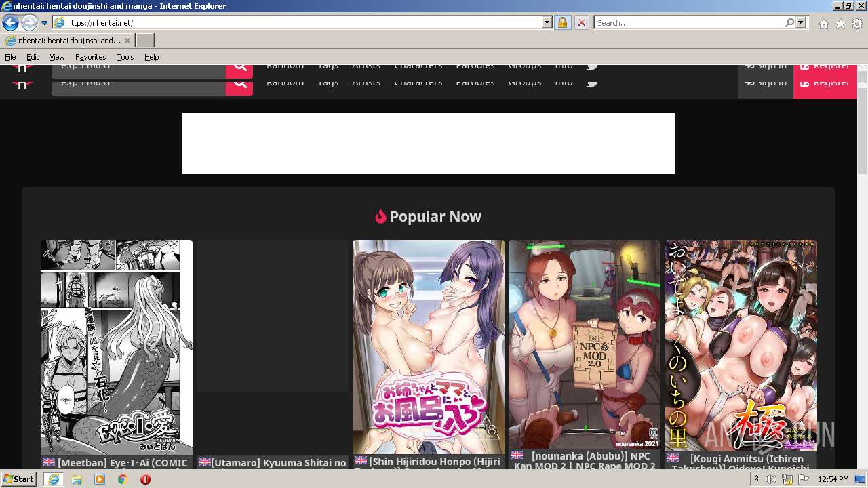Image resolution: width=868 pixels, height=488 pixels.
Task: Open the File Explorer folder taskbar icon
Action: (x=77, y=479)
